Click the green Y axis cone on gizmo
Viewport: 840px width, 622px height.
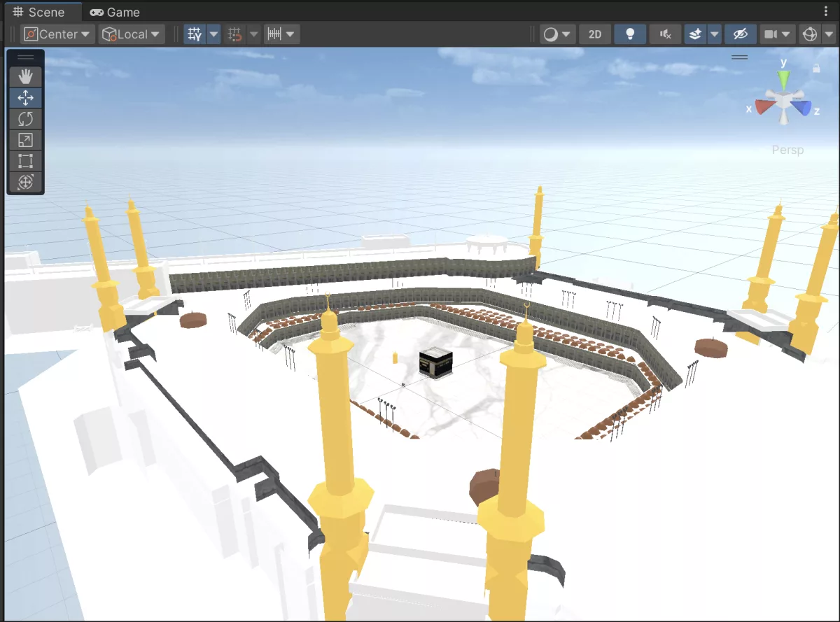784,78
